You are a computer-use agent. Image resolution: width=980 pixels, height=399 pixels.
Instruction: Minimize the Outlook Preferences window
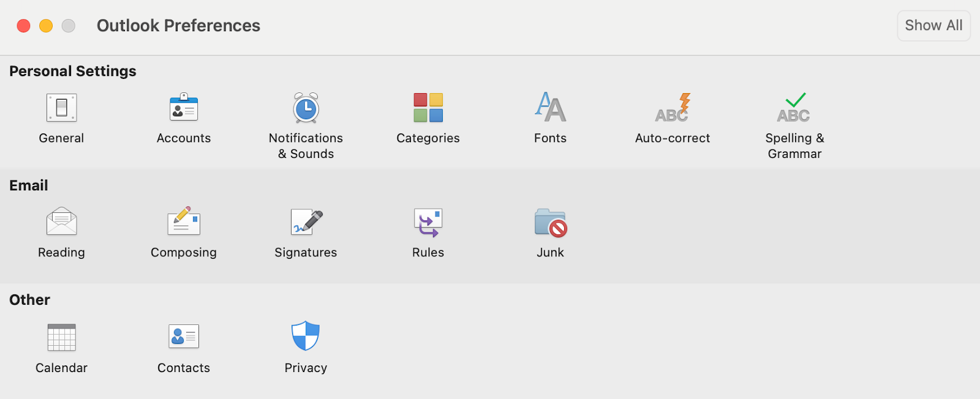pyautogui.click(x=46, y=26)
